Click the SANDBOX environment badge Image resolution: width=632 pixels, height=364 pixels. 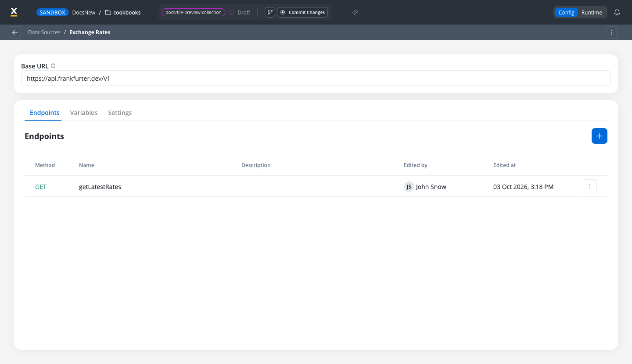[x=53, y=12]
